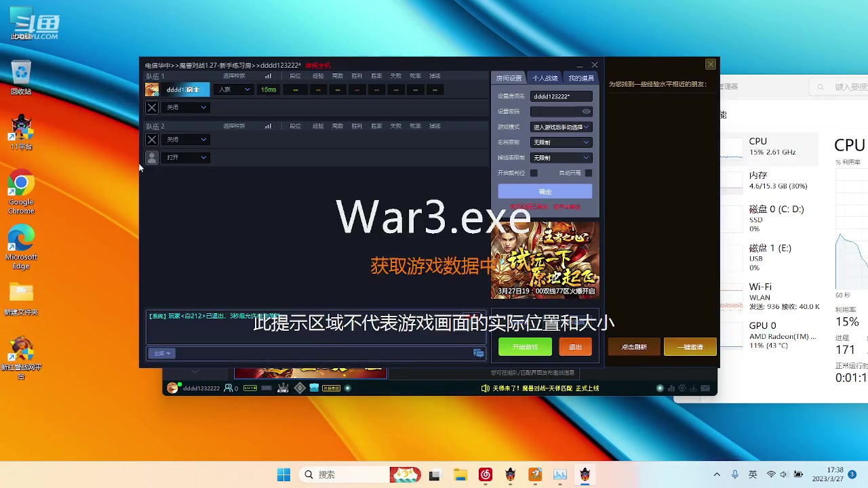Open the 11平台 desktop shortcut
The image size is (868, 488).
tap(21, 132)
